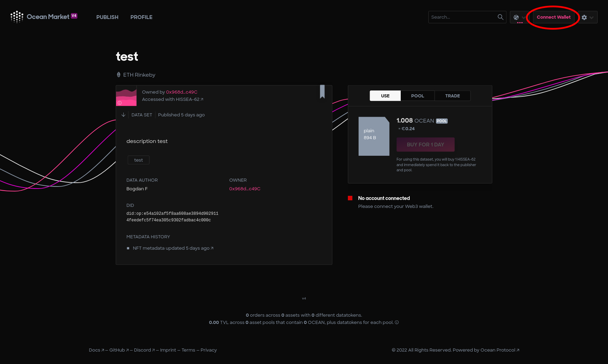Click the 'Bogdan F' author name
Screen dimensions: 608x364
click(137, 189)
